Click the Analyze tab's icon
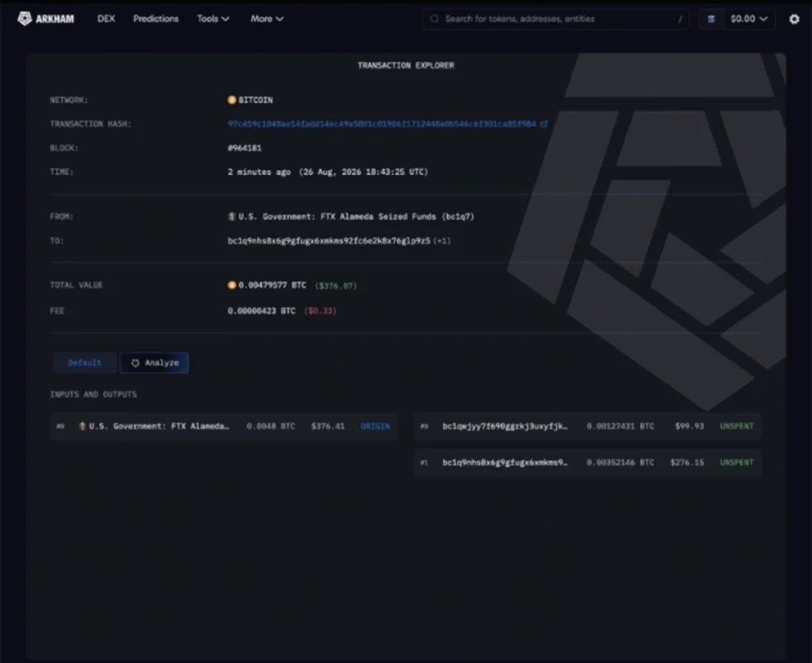Screen dimensions: 812x663 tap(135, 363)
